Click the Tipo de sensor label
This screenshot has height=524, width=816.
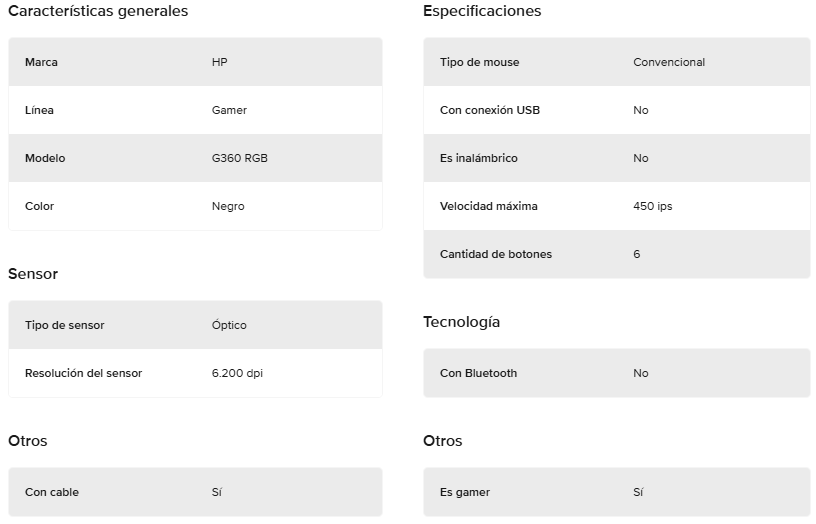coord(65,325)
